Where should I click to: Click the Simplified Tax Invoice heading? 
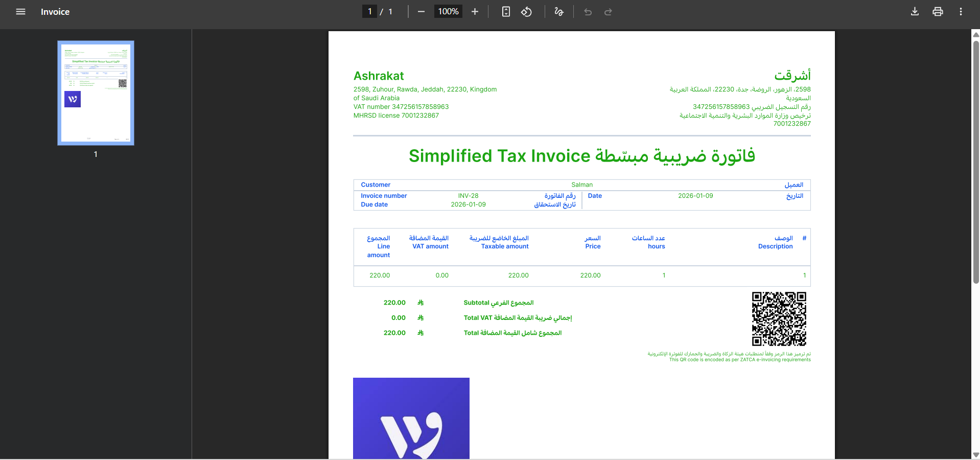pyautogui.click(x=581, y=156)
